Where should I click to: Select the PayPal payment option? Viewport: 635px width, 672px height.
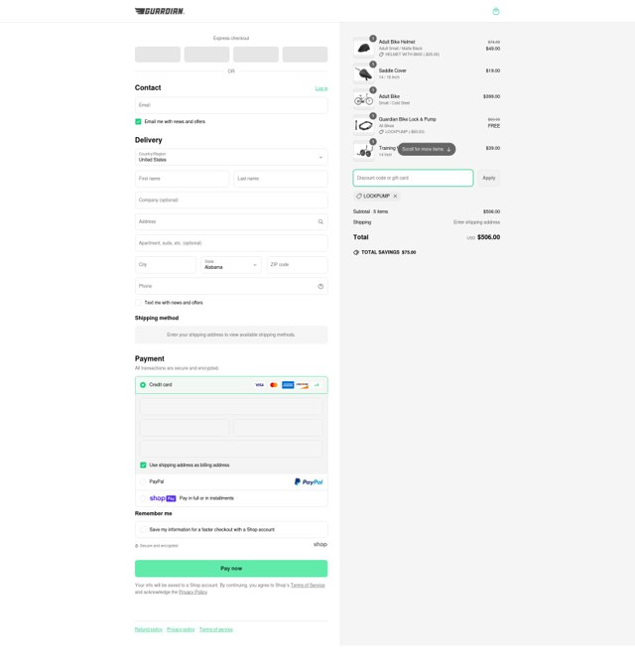coord(143,481)
